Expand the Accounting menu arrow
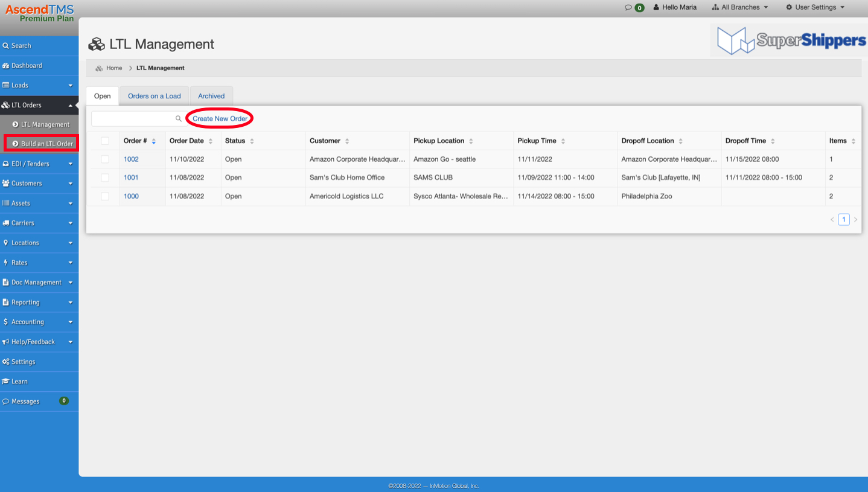Image resolution: width=868 pixels, height=492 pixels. point(71,322)
